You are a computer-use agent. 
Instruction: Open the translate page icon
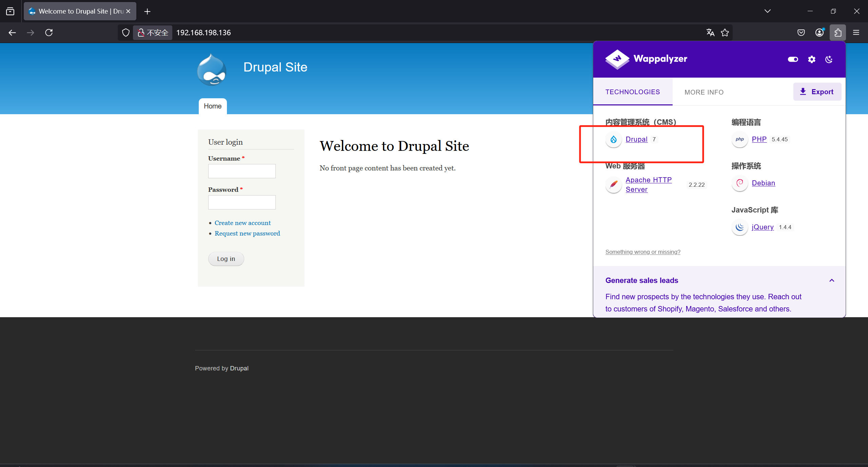click(710, 33)
